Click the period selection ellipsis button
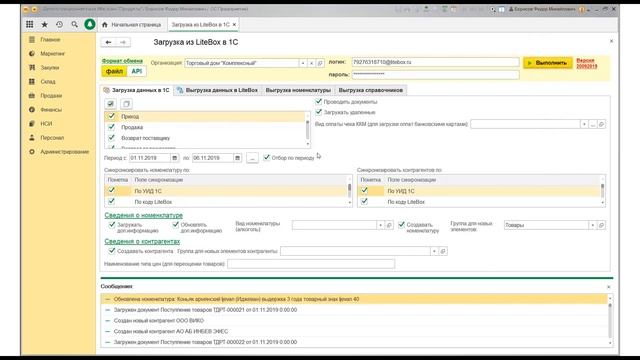 pos(252,158)
